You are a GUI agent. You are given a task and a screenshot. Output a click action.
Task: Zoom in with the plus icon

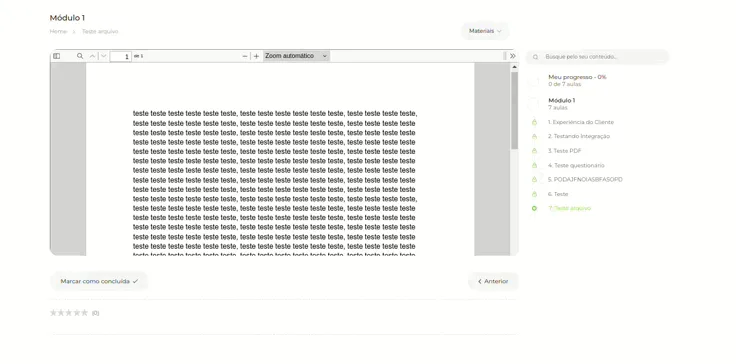256,56
